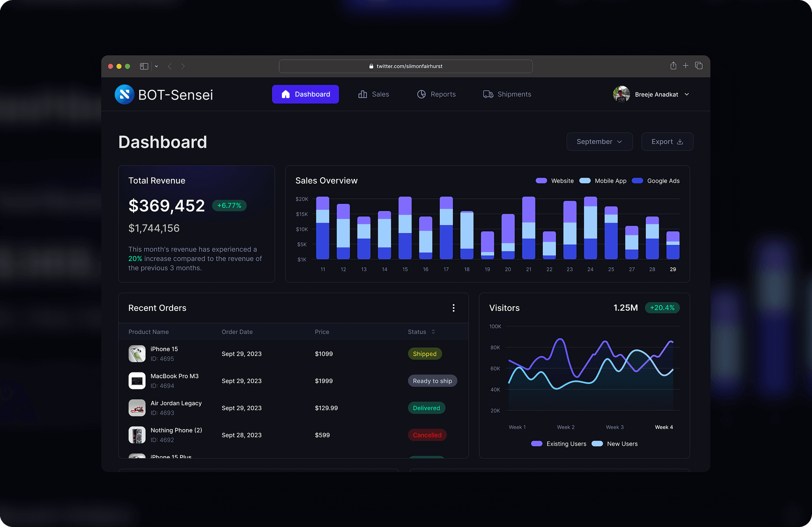Click the BOT-Sensei logo icon

click(x=124, y=94)
